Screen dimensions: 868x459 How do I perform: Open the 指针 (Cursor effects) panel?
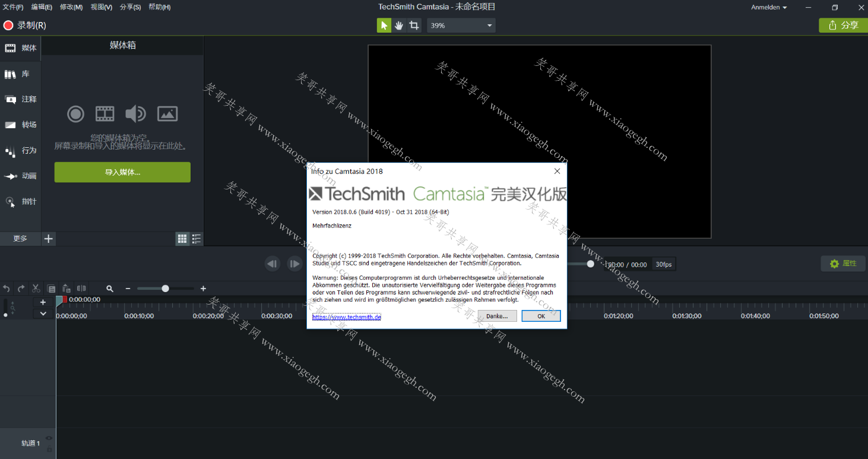(21, 201)
